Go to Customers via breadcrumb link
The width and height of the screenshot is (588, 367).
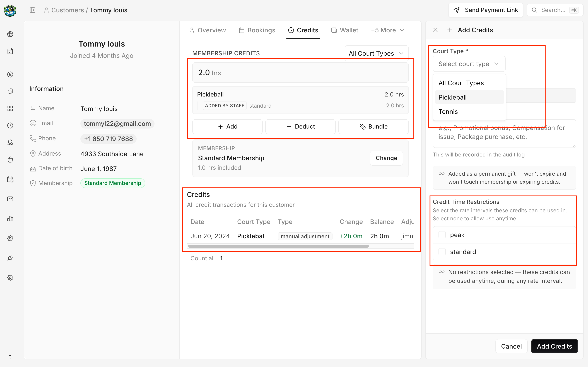click(68, 10)
